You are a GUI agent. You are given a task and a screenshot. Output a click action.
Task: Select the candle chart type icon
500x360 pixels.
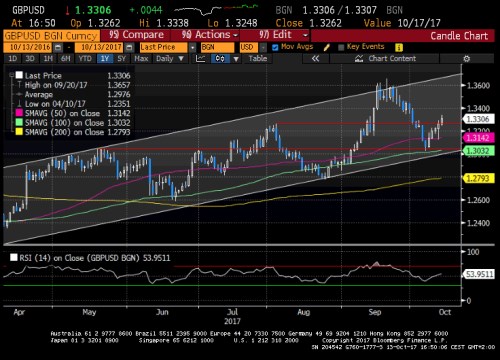(x=220, y=59)
